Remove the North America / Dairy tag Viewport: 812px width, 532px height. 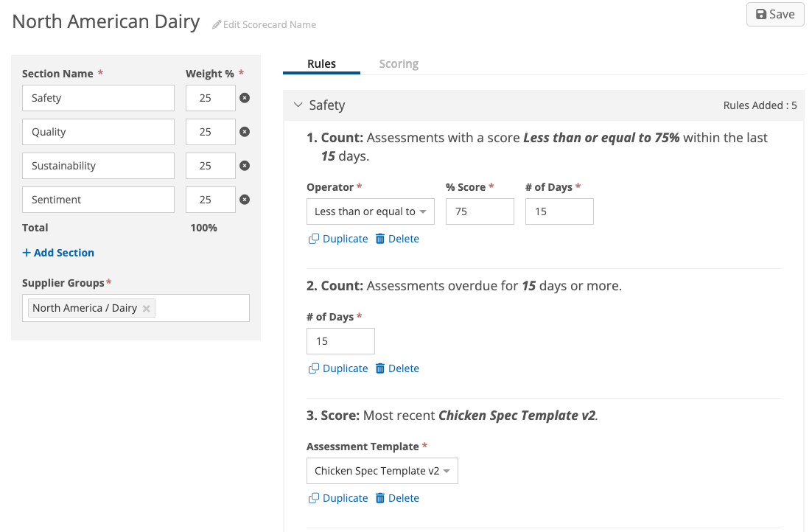coord(147,309)
